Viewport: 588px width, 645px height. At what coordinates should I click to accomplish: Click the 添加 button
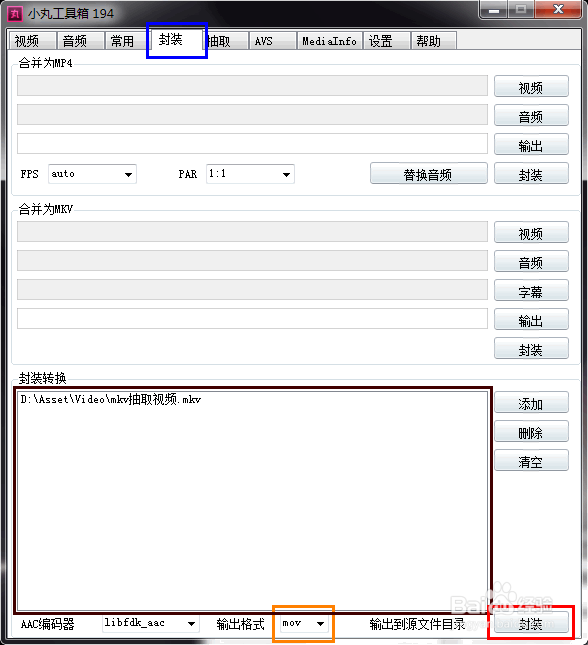tap(531, 403)
